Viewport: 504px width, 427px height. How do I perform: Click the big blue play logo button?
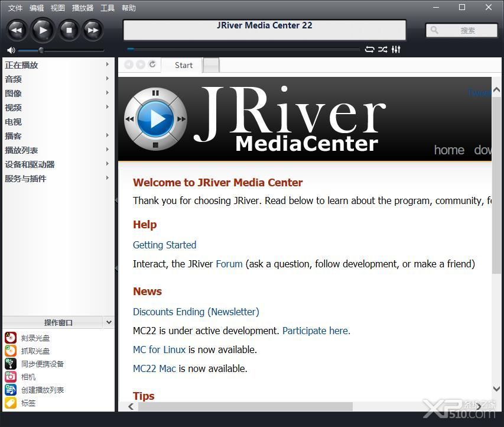(x=155, y=119)
